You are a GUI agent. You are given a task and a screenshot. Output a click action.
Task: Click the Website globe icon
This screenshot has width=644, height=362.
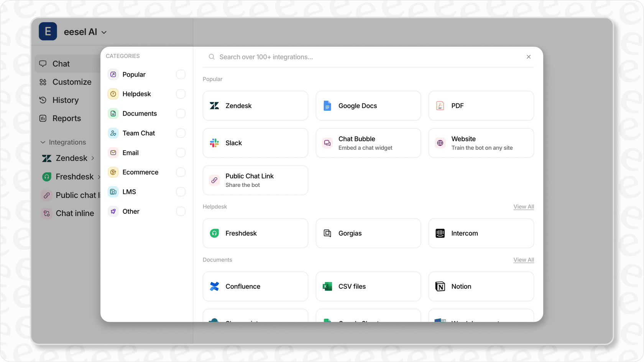pyautogui.click(x=440, y=143)
